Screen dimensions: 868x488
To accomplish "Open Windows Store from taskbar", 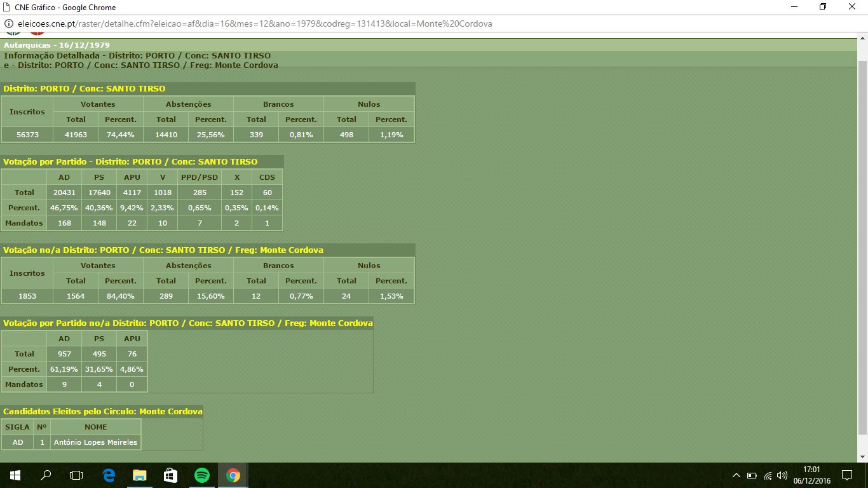I will (170, 475).
